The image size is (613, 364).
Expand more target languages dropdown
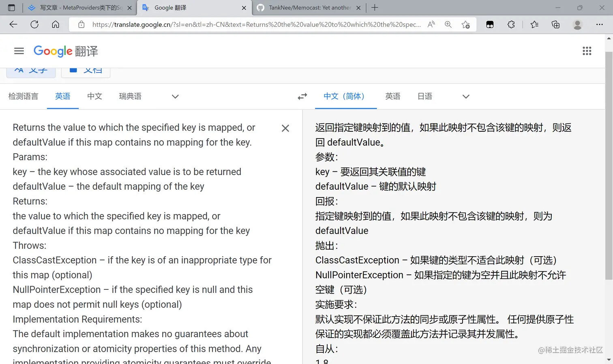tap(466, 96)
